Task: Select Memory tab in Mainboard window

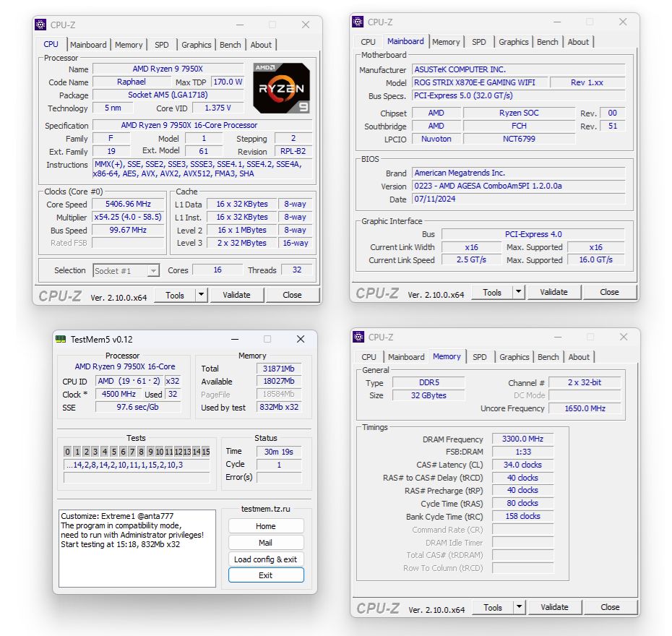Action: click(446, 42)
